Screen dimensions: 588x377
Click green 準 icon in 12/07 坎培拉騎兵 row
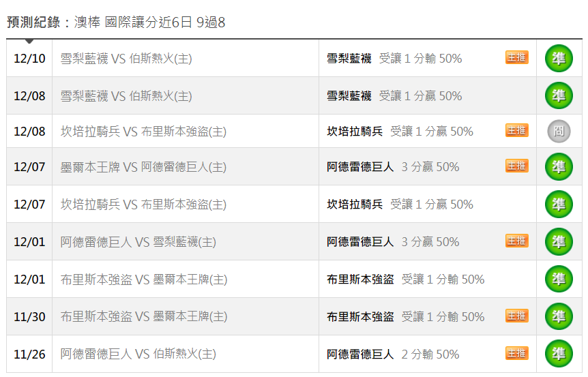(x=559, y=205)
